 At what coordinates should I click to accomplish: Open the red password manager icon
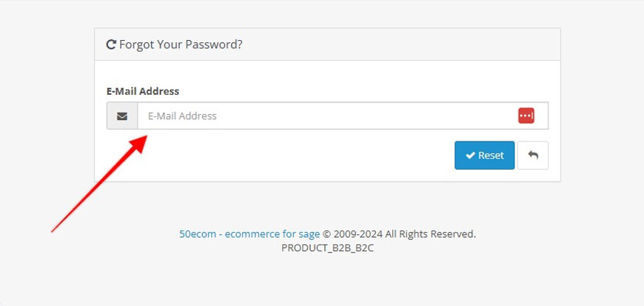pyautogui.click(x=526, y=116)
